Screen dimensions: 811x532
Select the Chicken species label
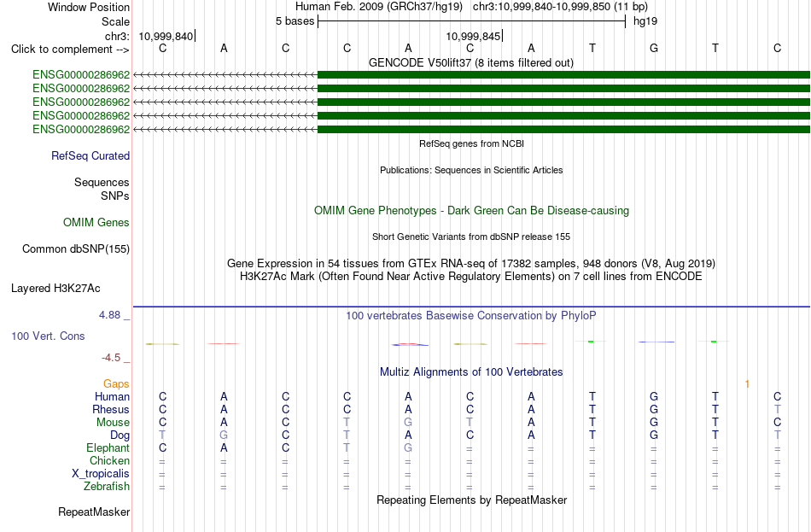[109, 460]
